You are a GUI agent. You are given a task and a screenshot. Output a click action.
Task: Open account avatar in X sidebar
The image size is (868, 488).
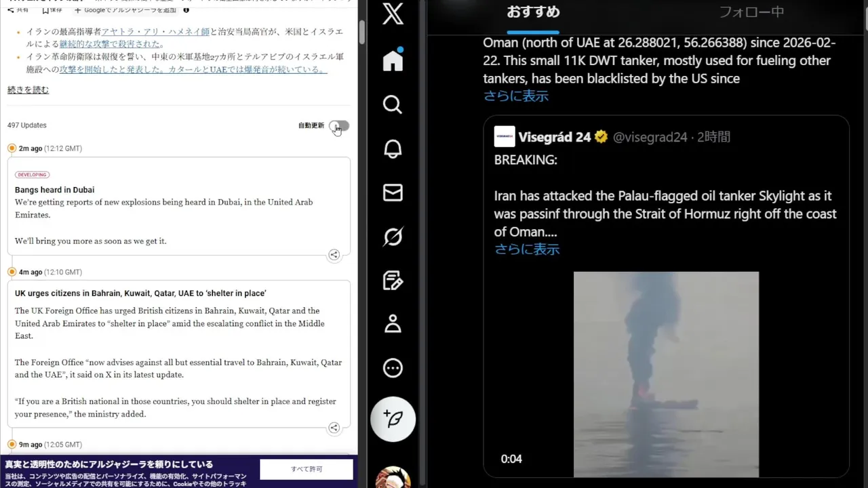[393, 477]
